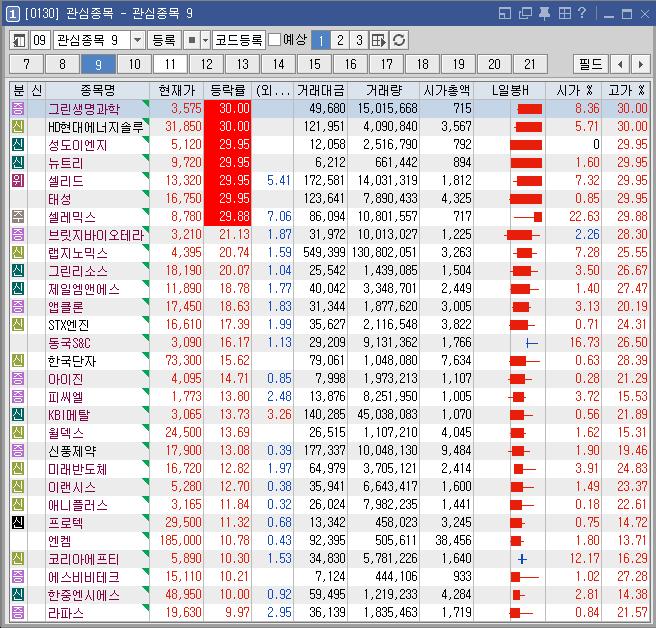Click the 주 badge of 셀레믹스 row
656x628 pixels.
(18, 216)
